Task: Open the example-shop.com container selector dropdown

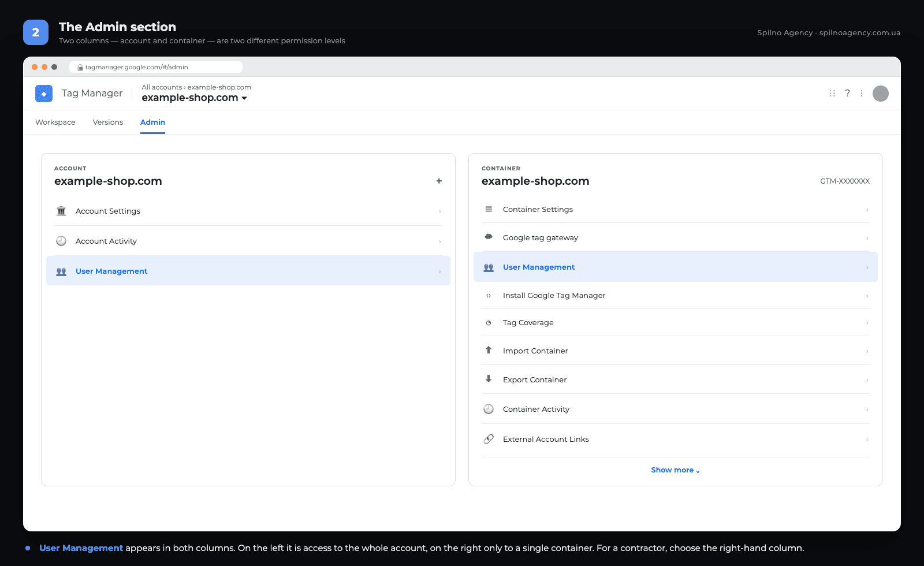Action: pyautogui.click(x=195, y=98)
